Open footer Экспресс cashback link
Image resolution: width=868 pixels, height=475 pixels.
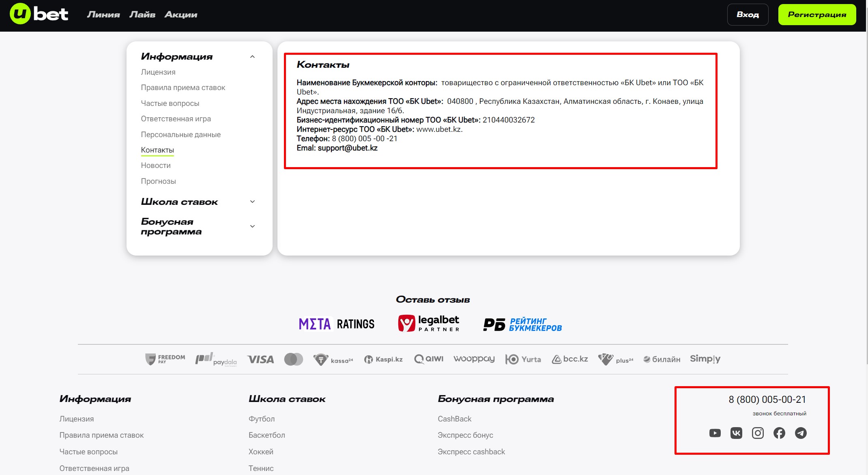(471, 452)
